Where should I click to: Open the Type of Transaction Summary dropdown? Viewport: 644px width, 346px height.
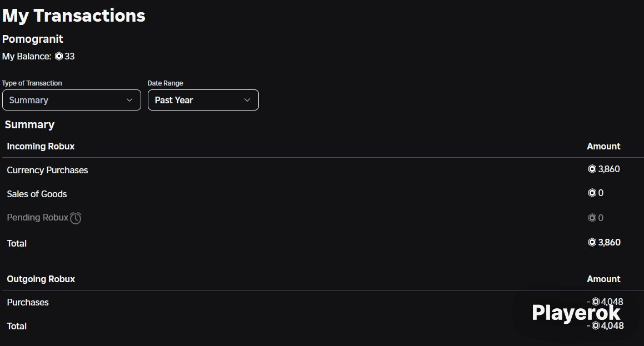tap(72, 100)
